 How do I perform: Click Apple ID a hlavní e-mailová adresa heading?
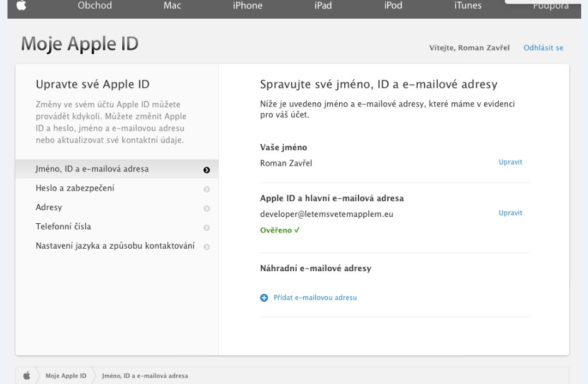[332, 198]
